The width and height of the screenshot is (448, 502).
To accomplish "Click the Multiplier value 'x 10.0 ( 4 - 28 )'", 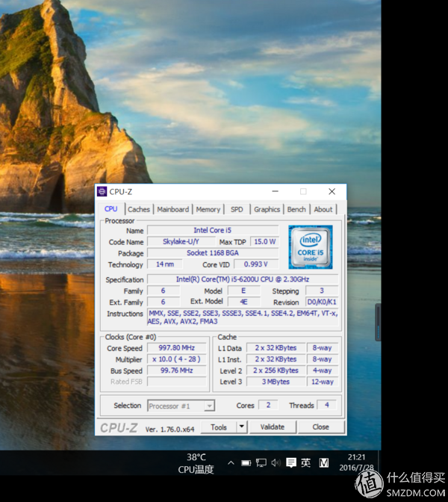I will click(177, 359).
